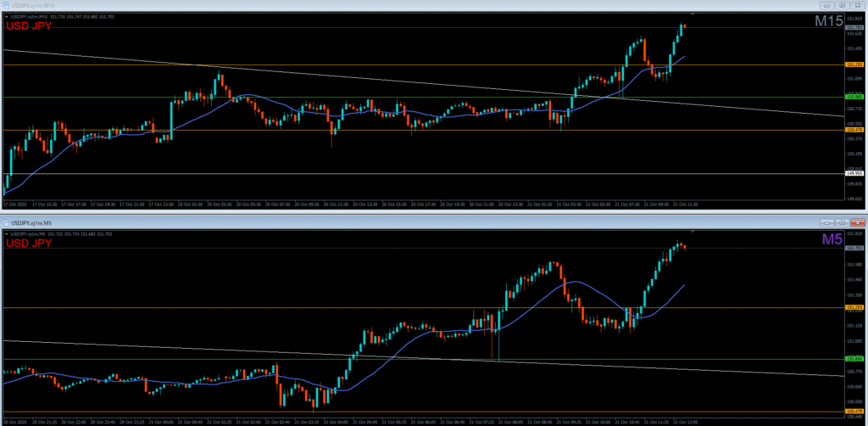
Task: Click the purple M5 timeframe label
Action: [x=832, y=239]
